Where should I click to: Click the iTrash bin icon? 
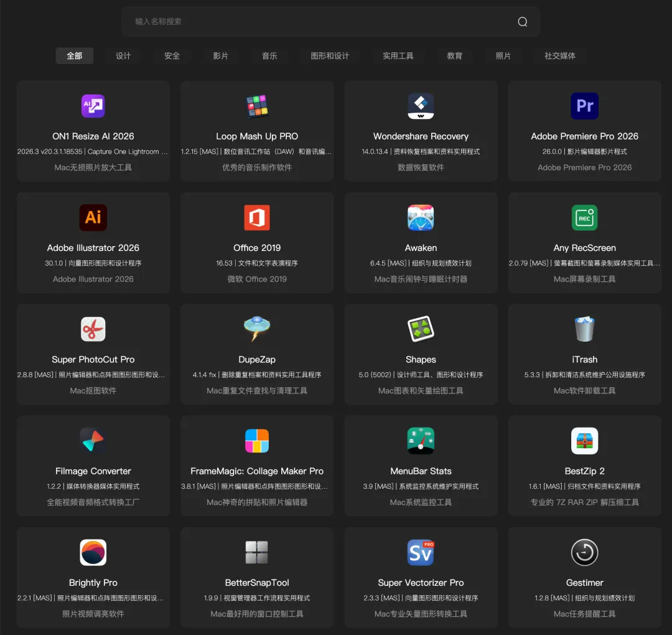click(x=584, y=329)
